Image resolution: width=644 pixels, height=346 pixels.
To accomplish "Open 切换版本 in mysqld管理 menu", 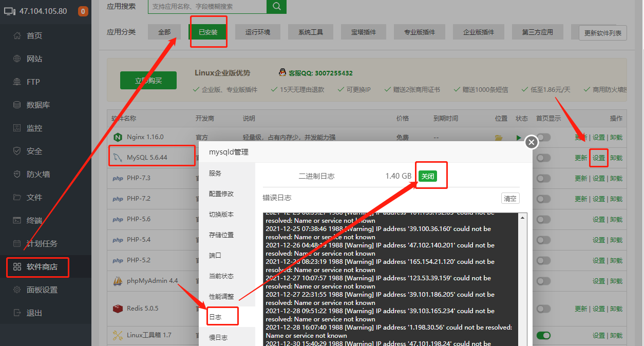I will point(227,215).
